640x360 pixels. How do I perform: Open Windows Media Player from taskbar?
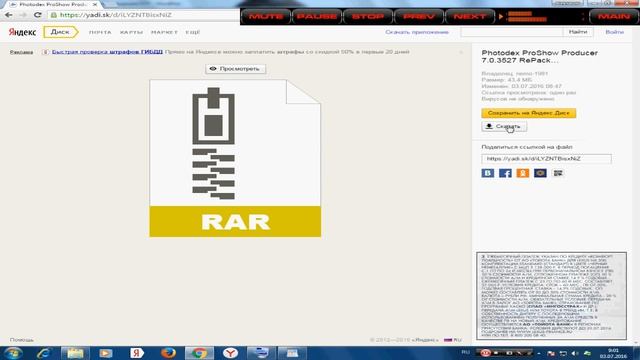pos(106,353)
